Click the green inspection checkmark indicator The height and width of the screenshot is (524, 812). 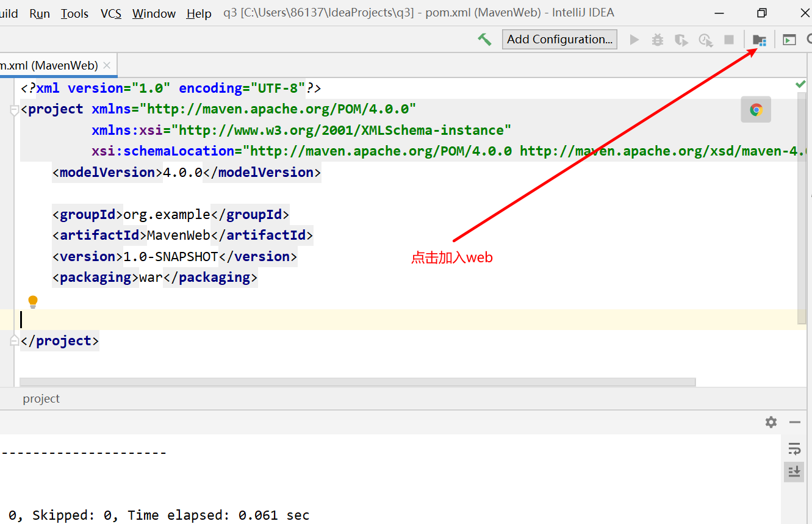point(800,85)
